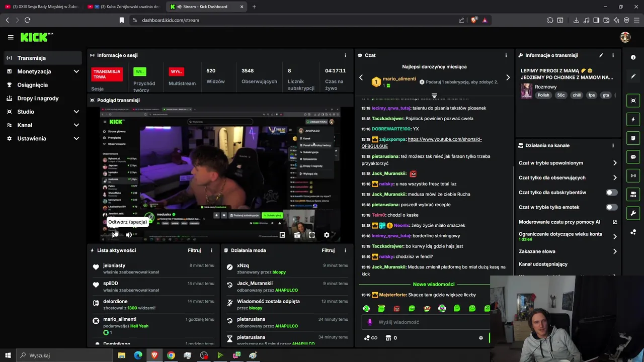Viewport: 644px width, 362px height.
Task: Show previous top gifter with left arrow
Action: tap(361, 77)
